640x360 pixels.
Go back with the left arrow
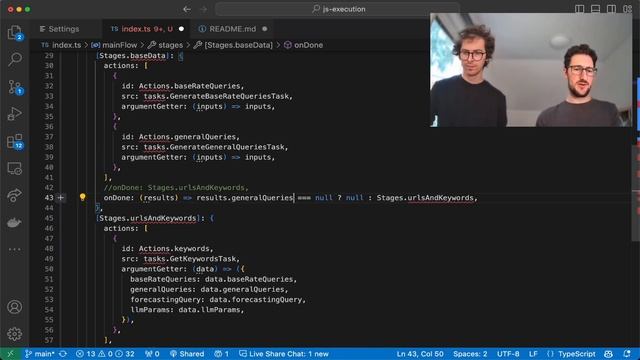[x=187, y=9]
